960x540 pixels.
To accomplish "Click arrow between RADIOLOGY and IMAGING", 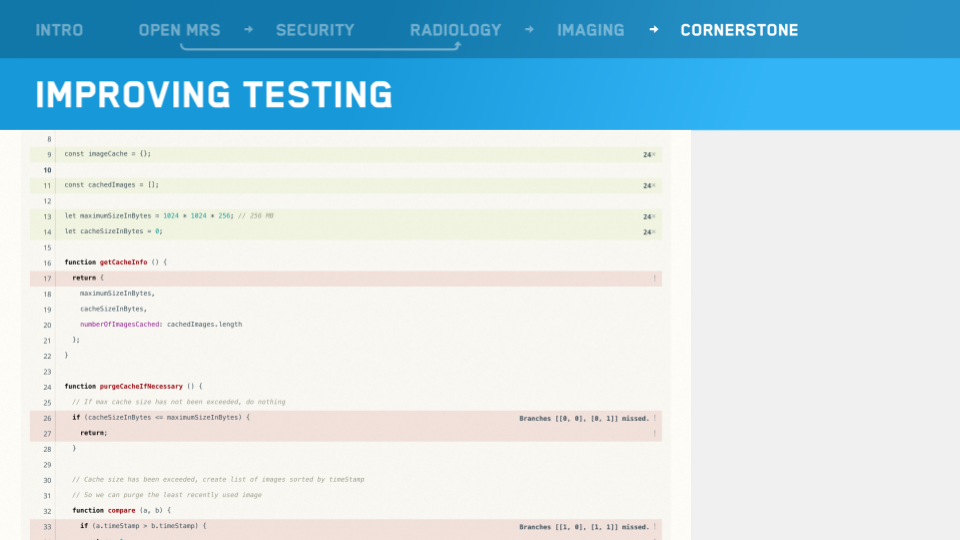I will (529, 29).
